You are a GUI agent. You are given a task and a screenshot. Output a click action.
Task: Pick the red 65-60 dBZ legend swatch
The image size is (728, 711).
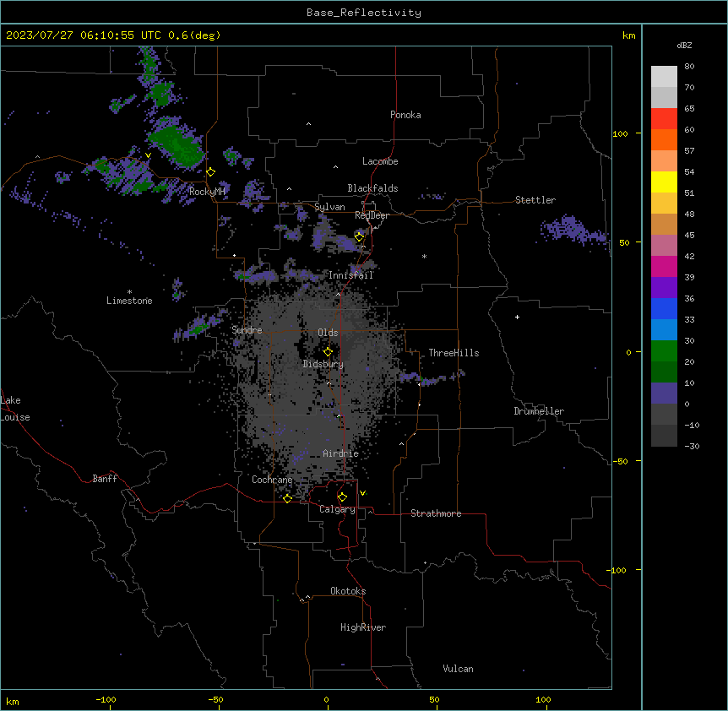664,119
